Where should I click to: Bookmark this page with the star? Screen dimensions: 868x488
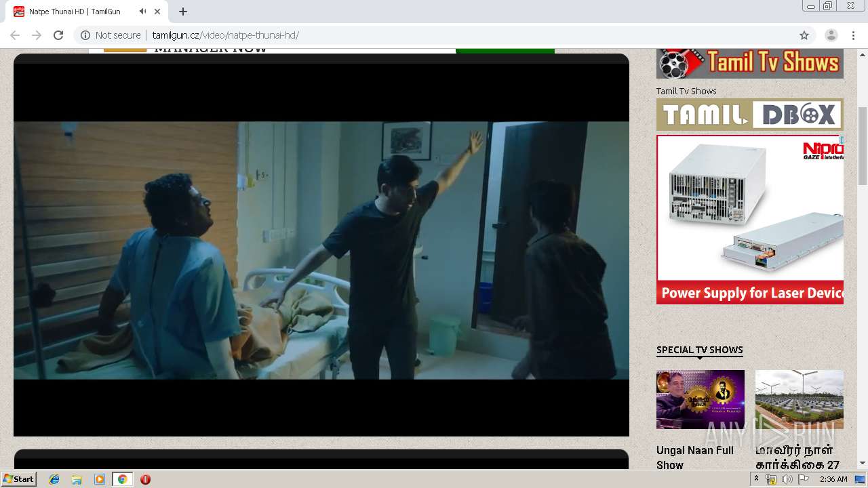click(x=804, y=35)
